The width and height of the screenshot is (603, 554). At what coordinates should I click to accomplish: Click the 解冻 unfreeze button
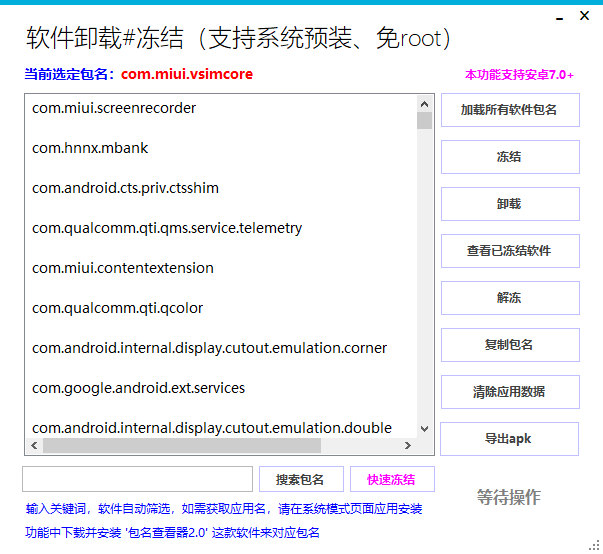coord(510,298)
